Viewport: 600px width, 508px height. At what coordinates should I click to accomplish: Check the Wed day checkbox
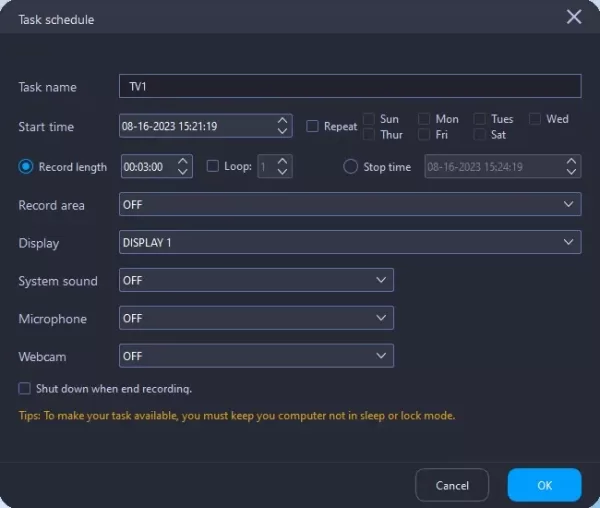point(535,119)
